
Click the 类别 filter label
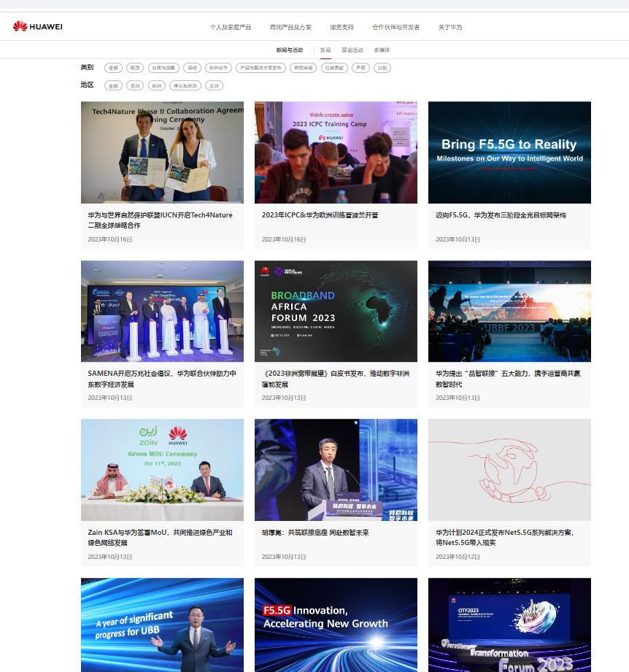(87, 67)
